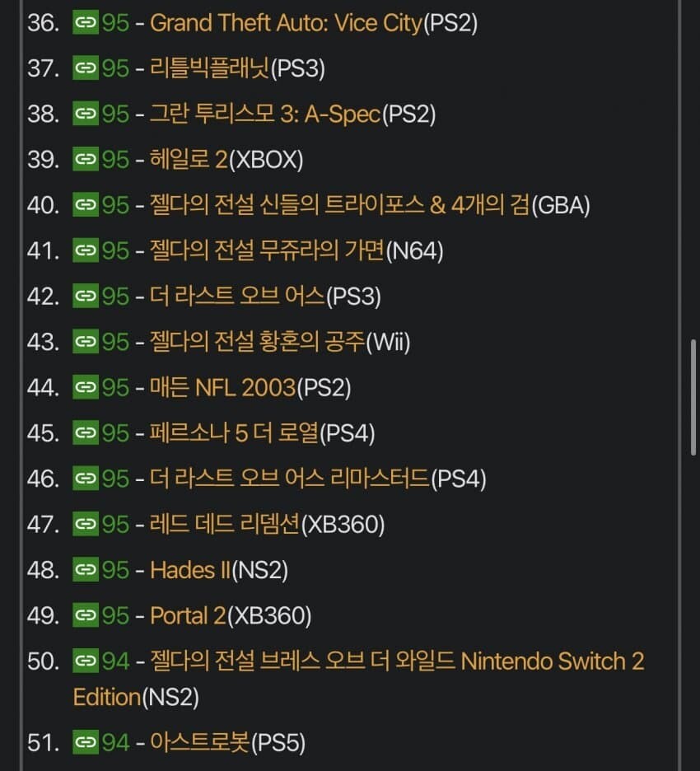Click link icon on rank 50 Zelda entry
Image resolution: width=700 pixels, height=771 pixels.
tap(85, 661)
